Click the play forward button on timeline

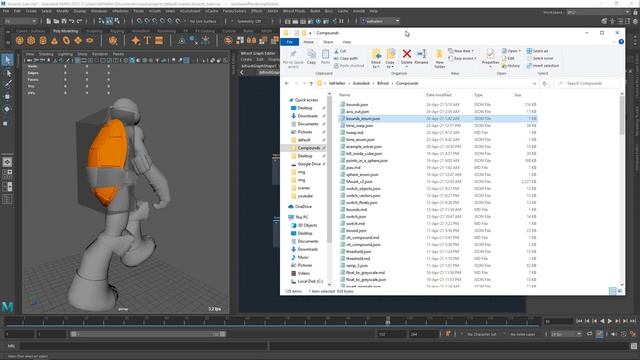(610, 321)
